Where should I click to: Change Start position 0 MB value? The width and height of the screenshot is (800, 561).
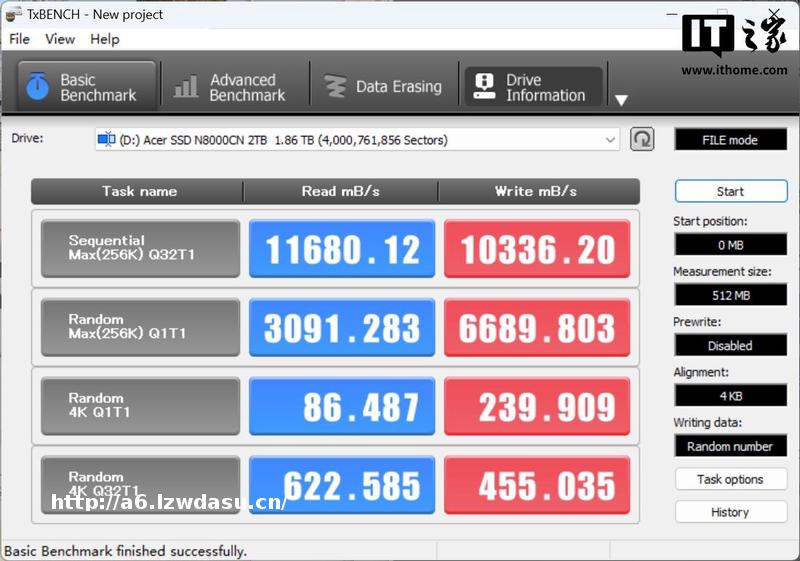click(x=731, y=245)
